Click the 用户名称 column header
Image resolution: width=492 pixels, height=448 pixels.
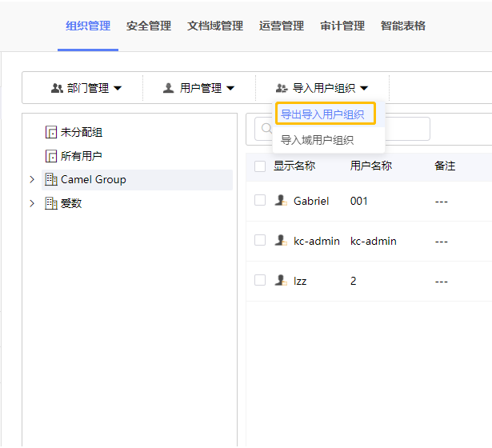pyautogui.click(x=371, y=166)
